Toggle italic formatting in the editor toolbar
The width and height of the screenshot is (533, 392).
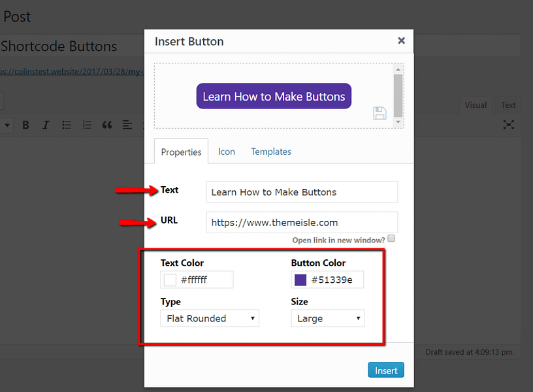[x=46, y=125]
